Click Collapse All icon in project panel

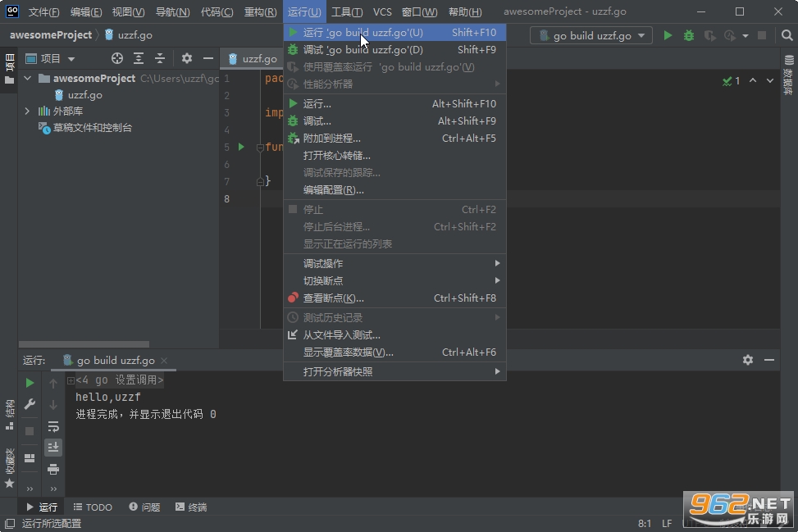[x=160, y=58]
